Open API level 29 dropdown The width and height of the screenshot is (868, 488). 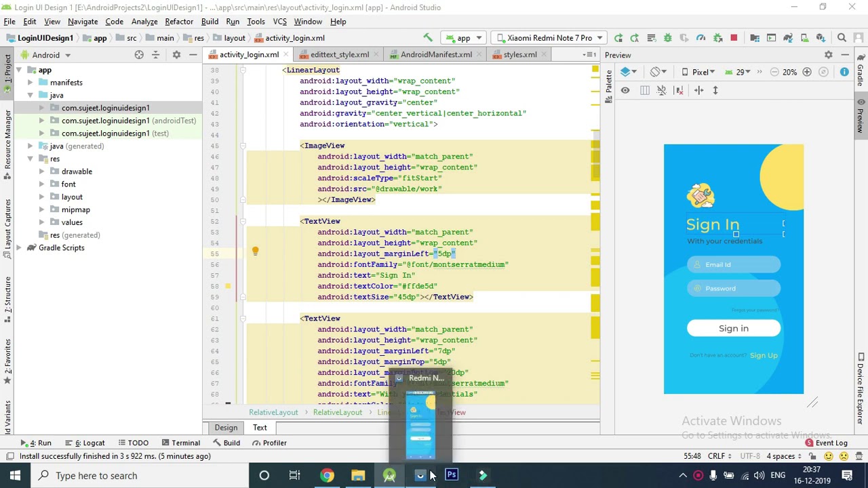738,72
